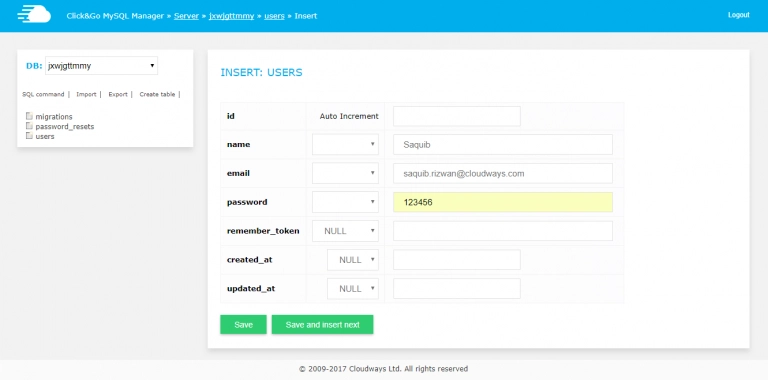Click the Cloudways copyright footer text
Image resolution: width=768 pixels, height=380 pixels.
[x=384, y=369]
